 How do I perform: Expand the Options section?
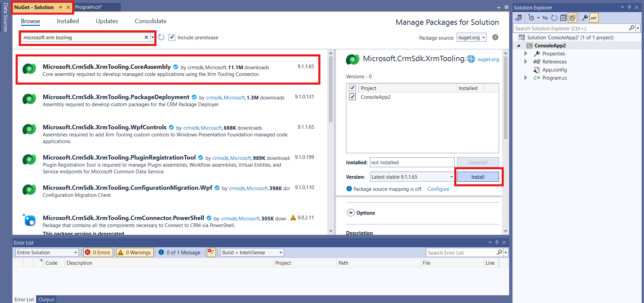point(351,213)
